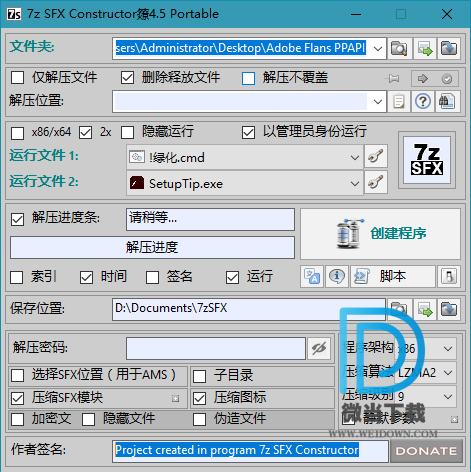Viewport: 471px width, 472px height.
Task: Open wrench settings for run file 1
Action: [x=376, y=156]
